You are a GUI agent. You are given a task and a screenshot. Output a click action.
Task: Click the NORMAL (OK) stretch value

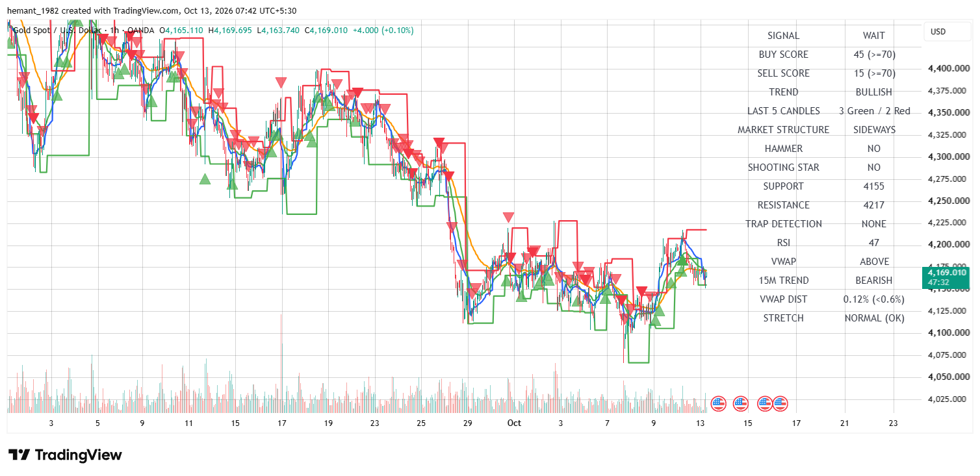(x=874, y=318)
